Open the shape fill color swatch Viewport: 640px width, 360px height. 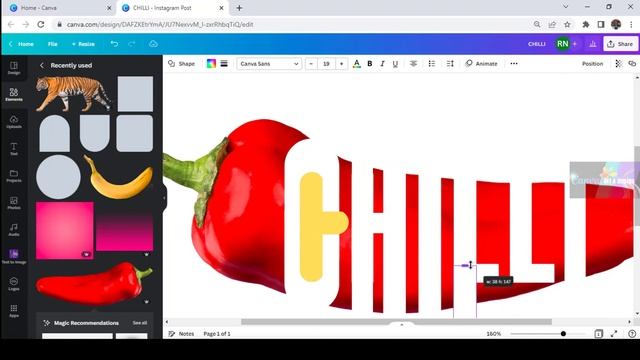211,64
